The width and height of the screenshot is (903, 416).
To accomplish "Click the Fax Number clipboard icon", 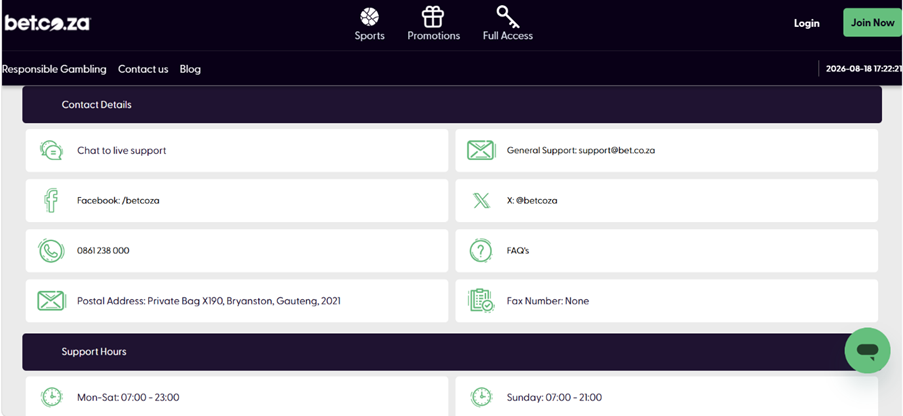I will (x=481, y=301).
